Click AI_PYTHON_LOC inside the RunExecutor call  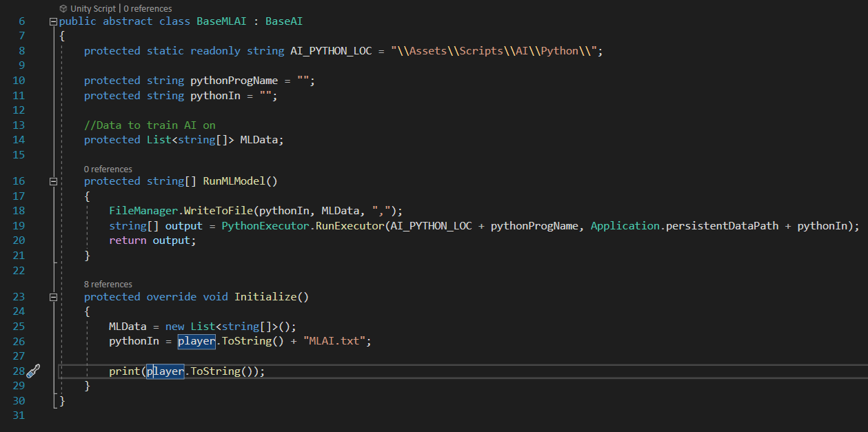[x=432, y=226]
